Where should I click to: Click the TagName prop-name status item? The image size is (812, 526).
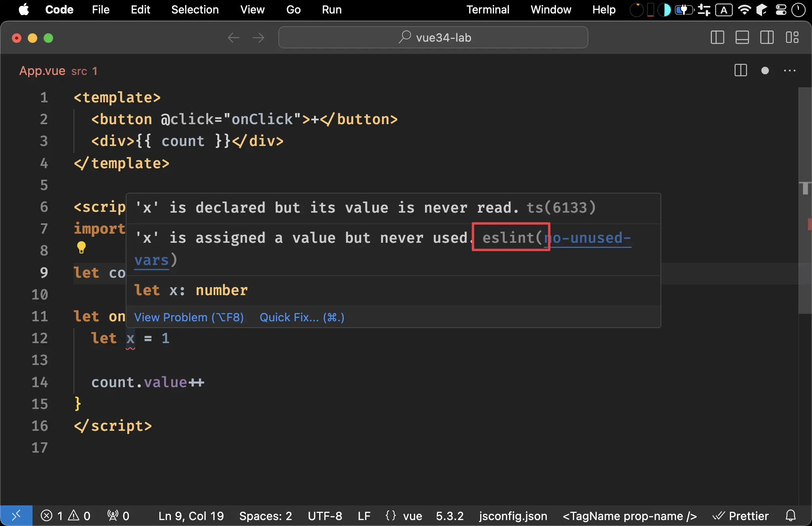[x=630, y=516]
